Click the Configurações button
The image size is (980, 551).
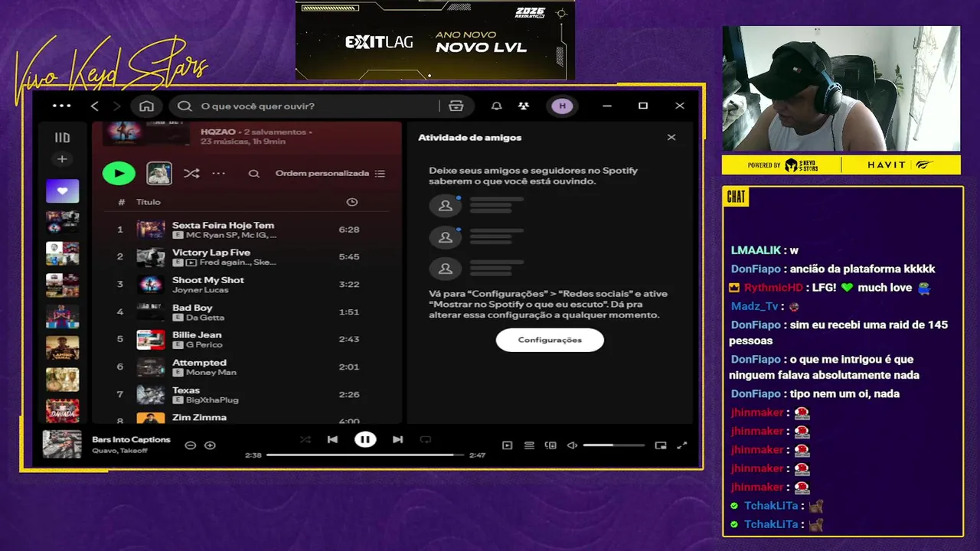tap(550, 340)
